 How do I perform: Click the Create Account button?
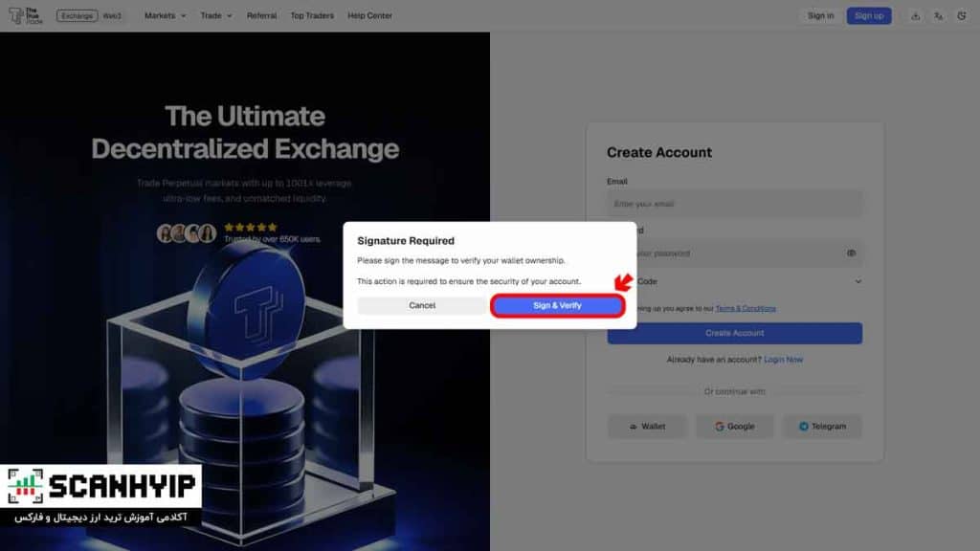point(734,333)
